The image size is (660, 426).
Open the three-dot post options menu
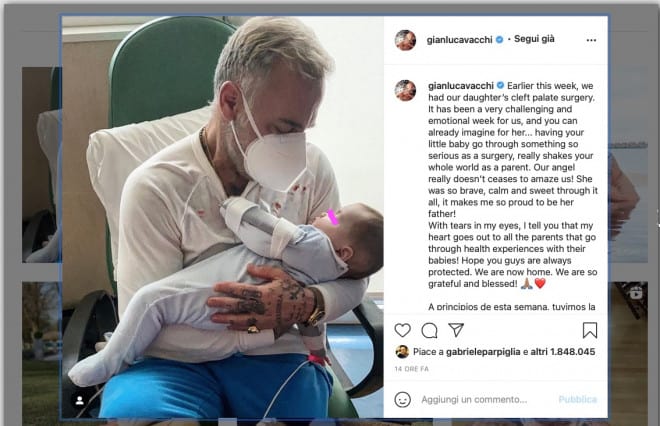click(x=591, y=40)
